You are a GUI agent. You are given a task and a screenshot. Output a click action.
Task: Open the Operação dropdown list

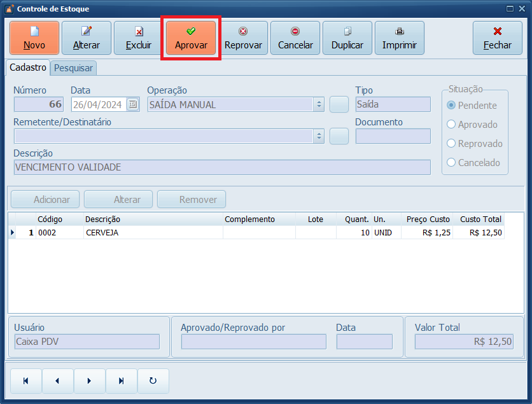click(x=319, y=105)
